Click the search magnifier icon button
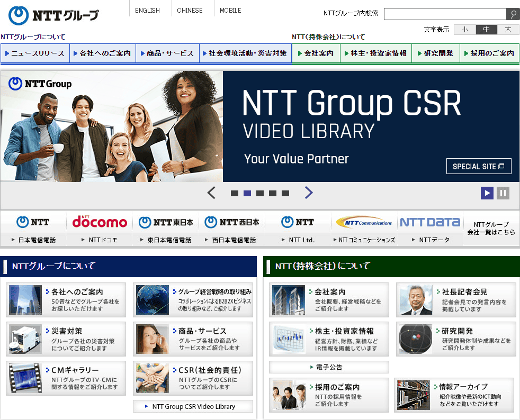The image size is (520, 420). [513, 14]
